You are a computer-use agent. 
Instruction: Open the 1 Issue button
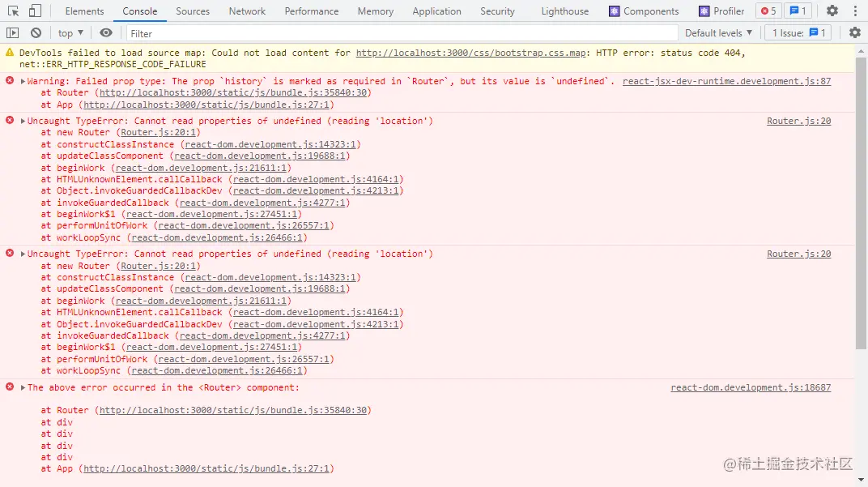point(798,33)
